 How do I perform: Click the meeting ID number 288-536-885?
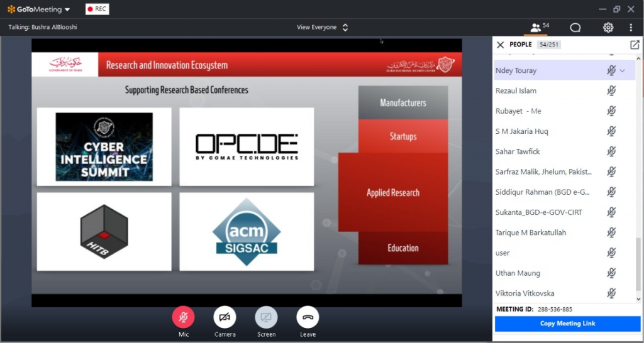pyautogui.click(x=555, y=309)
